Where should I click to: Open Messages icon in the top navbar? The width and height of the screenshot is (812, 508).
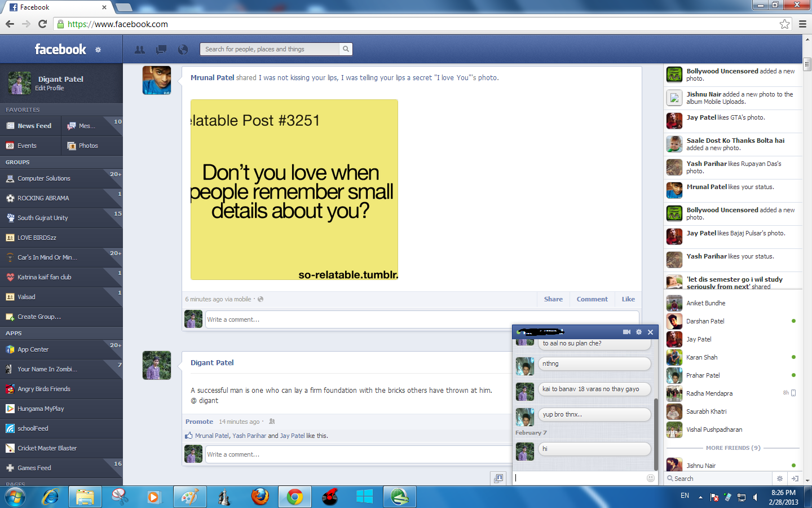(x=161, y=49)
